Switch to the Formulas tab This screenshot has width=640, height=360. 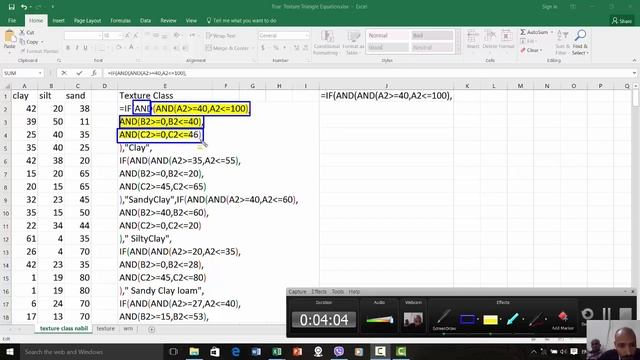(x=120, y=20)
